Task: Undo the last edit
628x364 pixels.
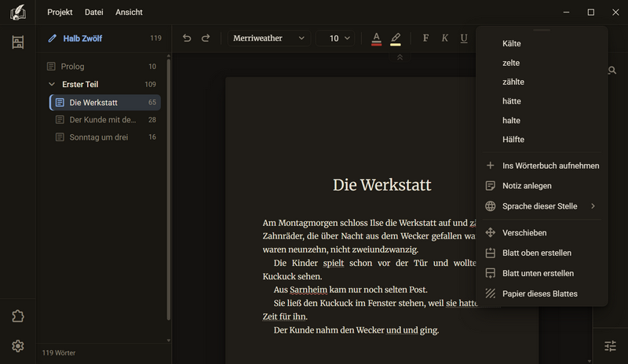Action: click(x=187, y=38)
